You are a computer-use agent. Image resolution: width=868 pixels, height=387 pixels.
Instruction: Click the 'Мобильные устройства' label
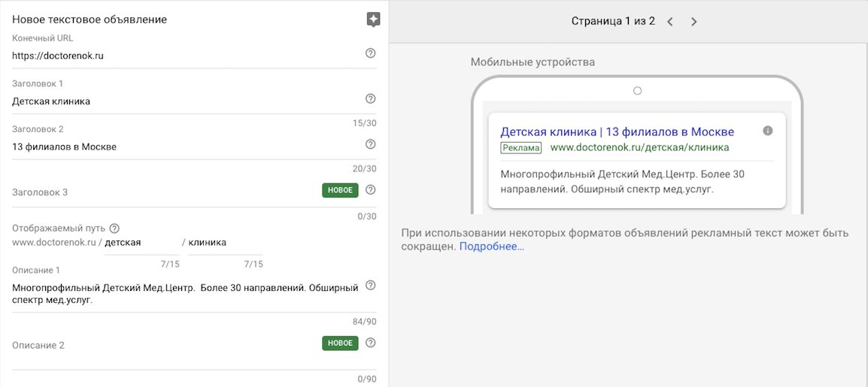pyautogui.click(x=533, y=62)
